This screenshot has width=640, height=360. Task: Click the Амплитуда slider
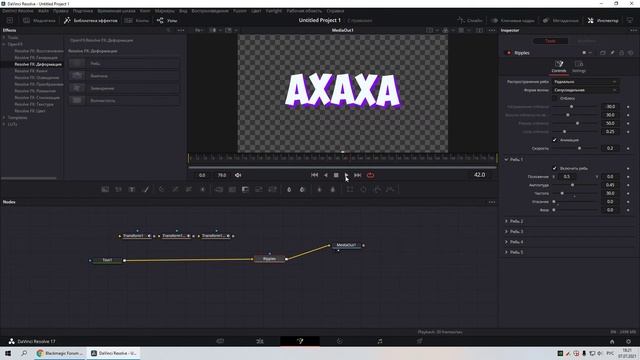coord(576,185)
